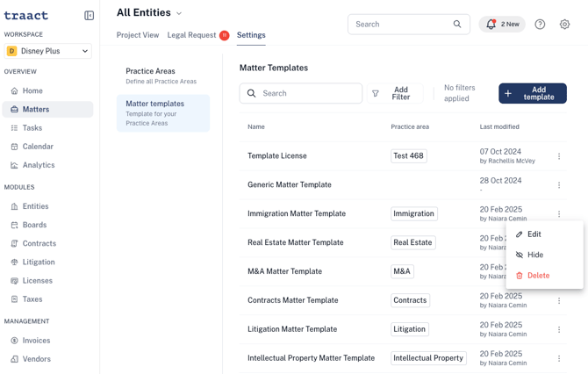The image size is (588, 374).
Task: Focus the Matter Templates search field
Action: (x=301, y=93)
